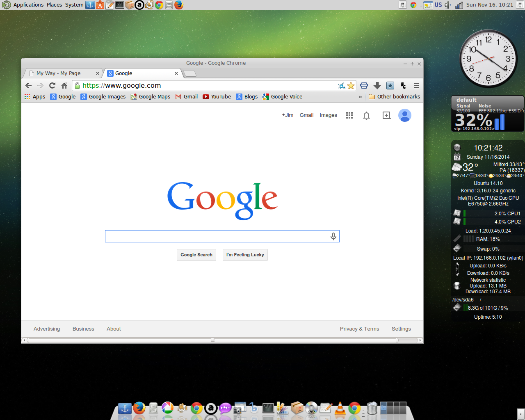This screenshot has height=420, width=525.
Task: Click the workspace switcher in dock
Action: [393, 408]
